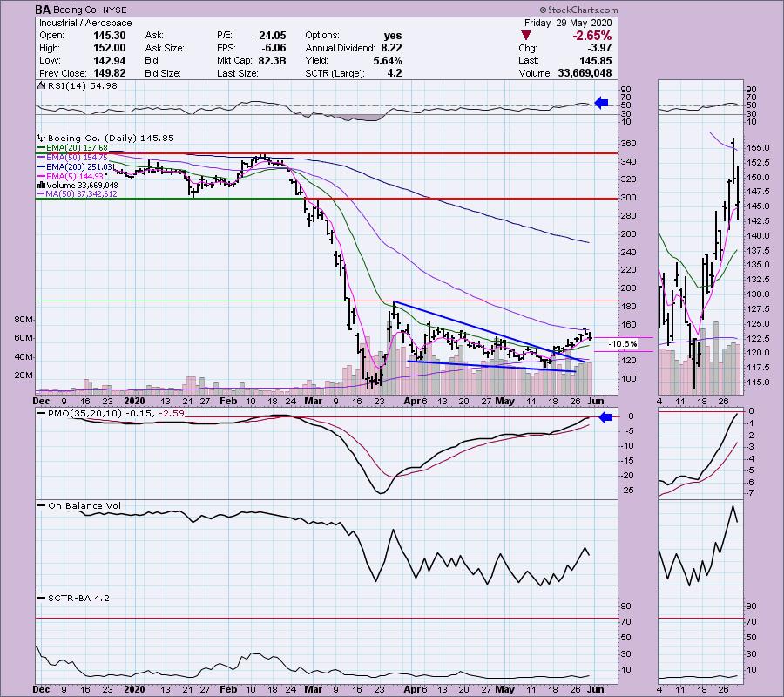Click the RSI area-chart icon
784x697 pixels.
[x=42, y=86]
